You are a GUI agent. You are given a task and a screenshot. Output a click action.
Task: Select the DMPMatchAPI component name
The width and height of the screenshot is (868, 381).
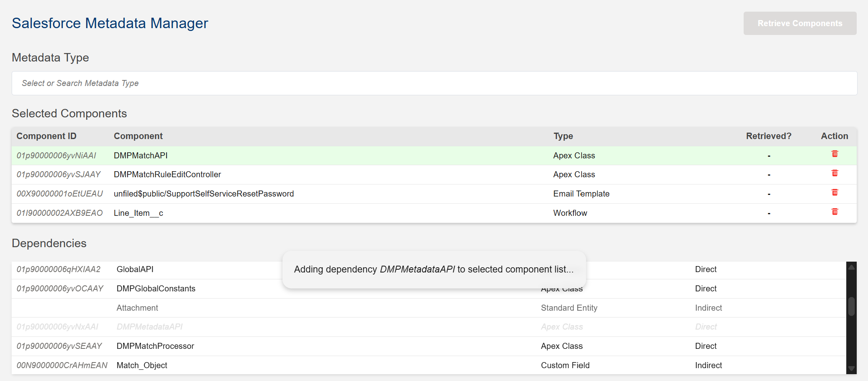[x=140, y=156]
